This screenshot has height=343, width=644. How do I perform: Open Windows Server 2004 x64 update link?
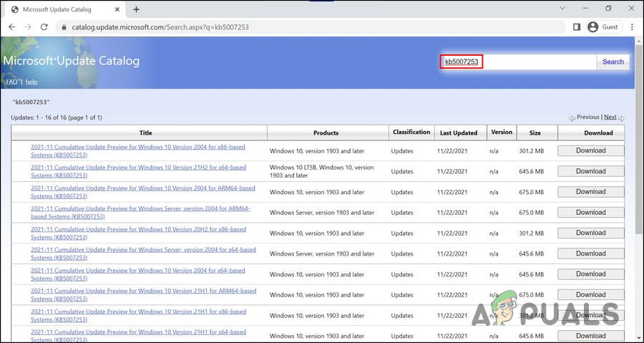tap(143, 253)
